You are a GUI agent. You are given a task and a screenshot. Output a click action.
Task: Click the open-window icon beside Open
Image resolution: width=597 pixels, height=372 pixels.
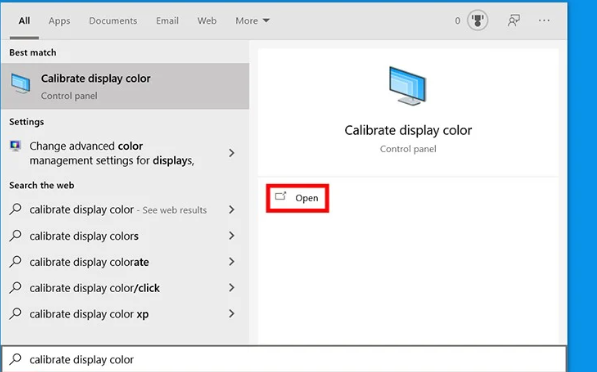[x=281, y=196]
